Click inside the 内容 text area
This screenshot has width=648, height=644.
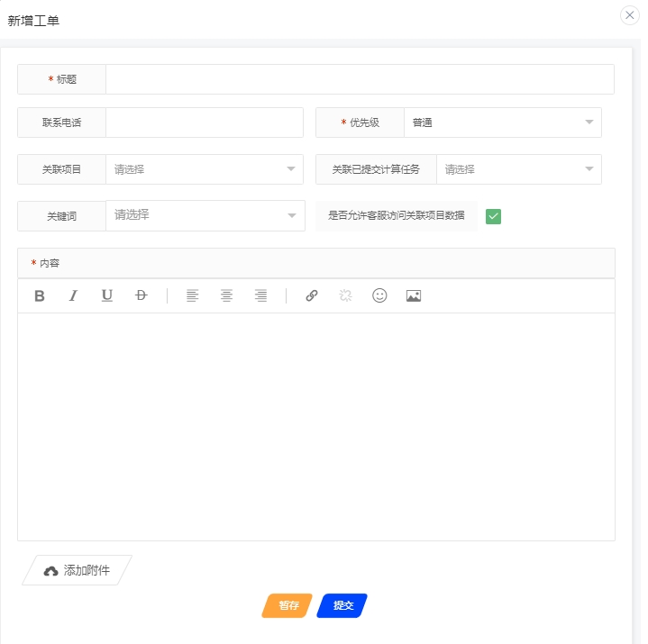316,426
